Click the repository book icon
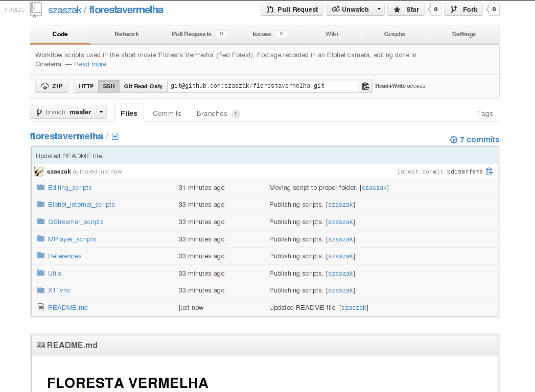Screen dimensions: 535x392 click(x=36, y=9)
